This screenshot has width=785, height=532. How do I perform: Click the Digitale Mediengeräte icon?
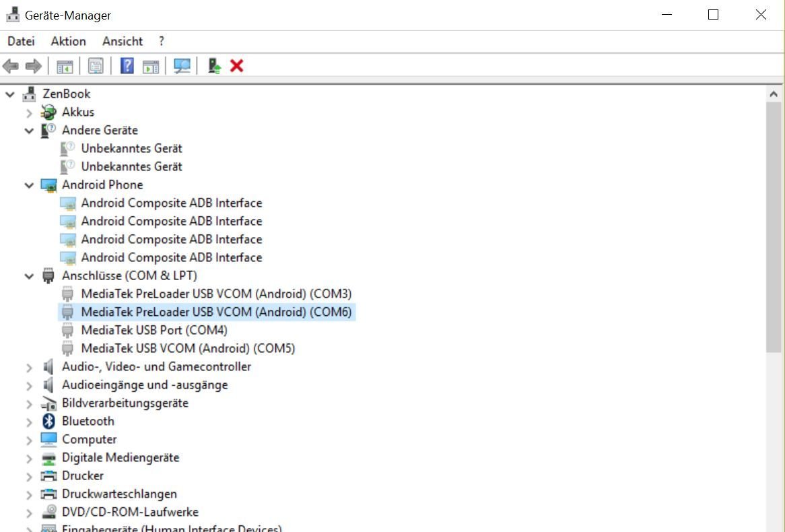coord(48,458)
